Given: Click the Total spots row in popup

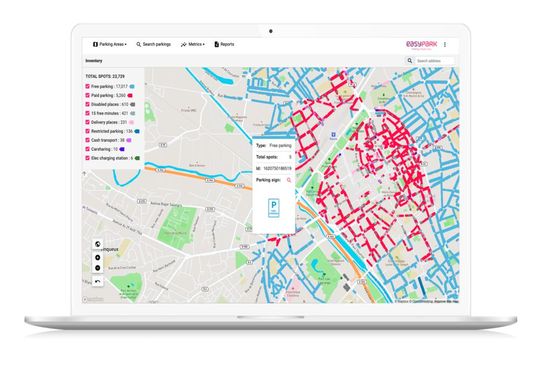Looking at the screenshot, I should coord(274,157).
